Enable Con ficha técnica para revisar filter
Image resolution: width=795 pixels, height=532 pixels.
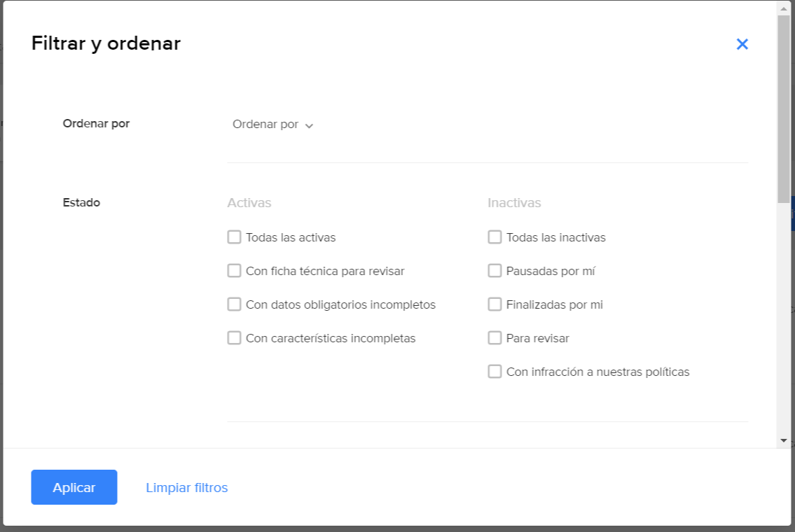(234, 271)
